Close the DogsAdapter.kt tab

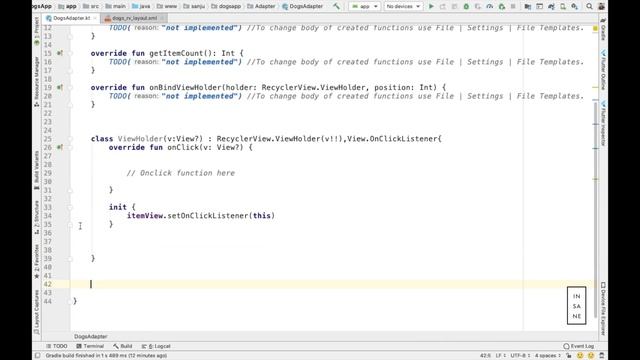coord(95,18)
